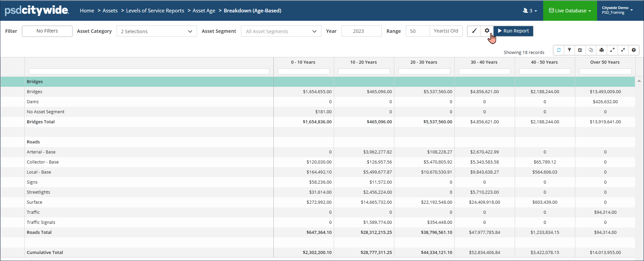Collapse the grid with the compress arrows icon
Image resolution: width=644 pixels, height=261 pixels.
pyautogui.click(x=623, y=50)
